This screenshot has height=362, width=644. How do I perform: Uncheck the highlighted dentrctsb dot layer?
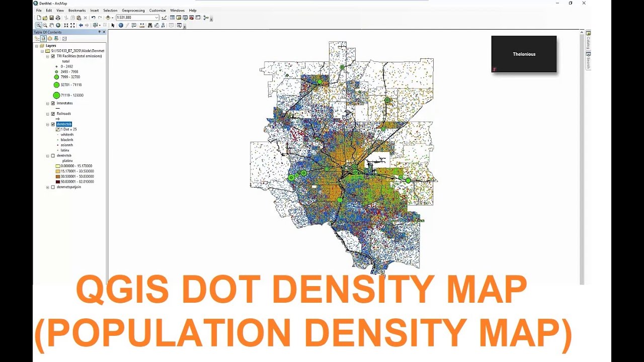click(x=53, y=124)
